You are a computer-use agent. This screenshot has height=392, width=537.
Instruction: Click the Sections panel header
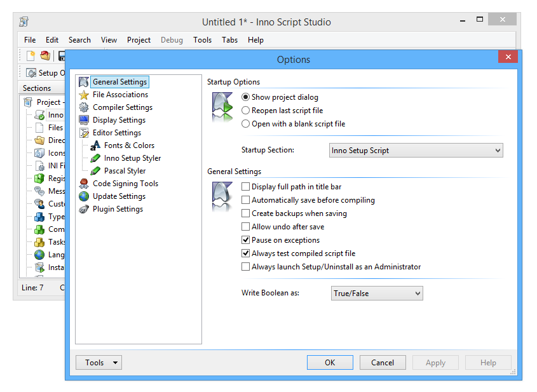[42, 88]
